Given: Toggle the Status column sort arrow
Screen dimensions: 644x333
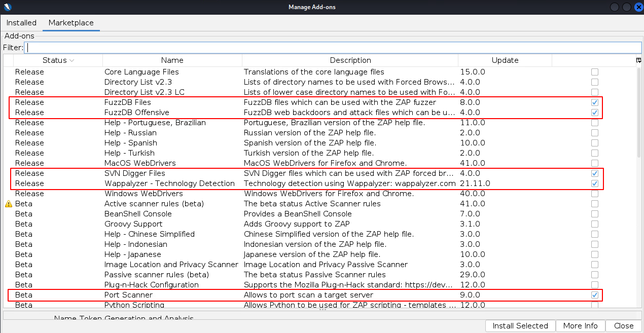Looking at the screenshot, I should tap(72, 60).
